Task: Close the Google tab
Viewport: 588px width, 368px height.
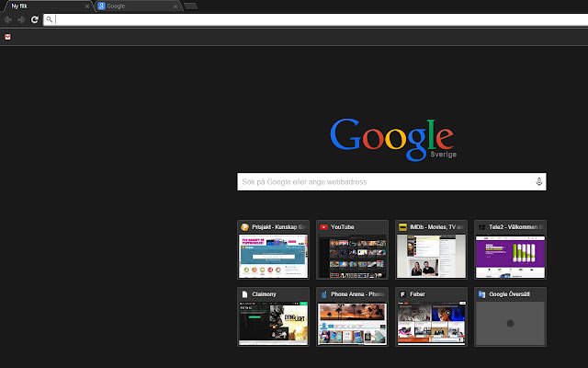Action: [175, 6]
